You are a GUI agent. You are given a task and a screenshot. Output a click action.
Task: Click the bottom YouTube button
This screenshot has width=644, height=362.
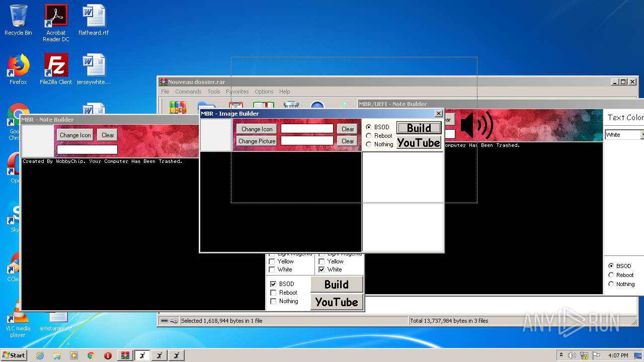[337, 302]
